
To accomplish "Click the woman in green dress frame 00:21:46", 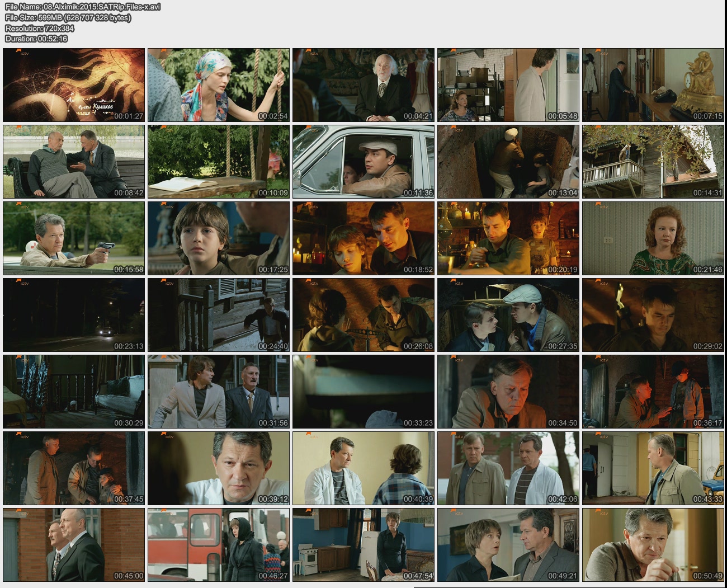I will pyautogui.click(x=653, y=238).
